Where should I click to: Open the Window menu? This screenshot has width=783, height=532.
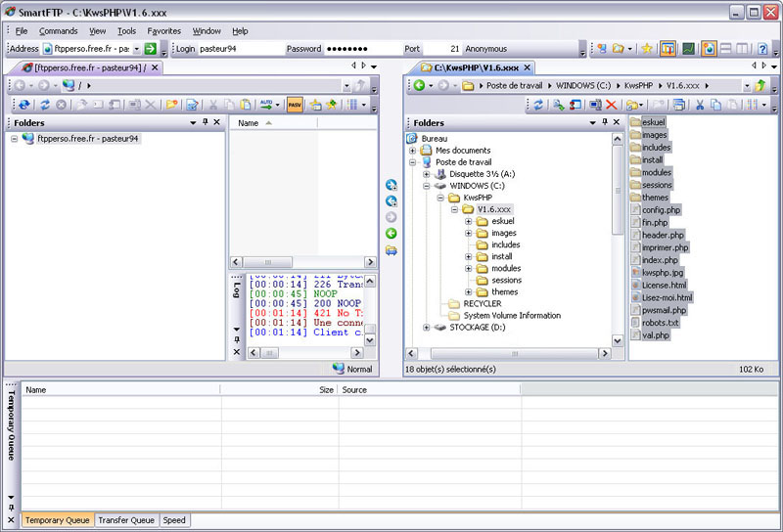pyautogui.click(x=207, y=31)
